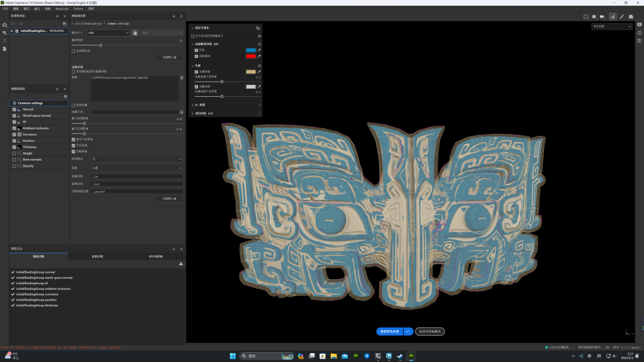The height and width of the screenshot is (362, 644).
Task: Select the bake log tab
Action: click(38, 256)
